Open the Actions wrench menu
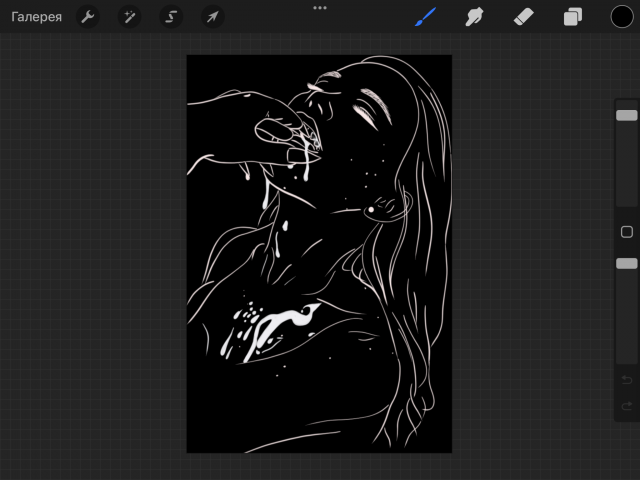The image size is (640, 480). [88, 17]
